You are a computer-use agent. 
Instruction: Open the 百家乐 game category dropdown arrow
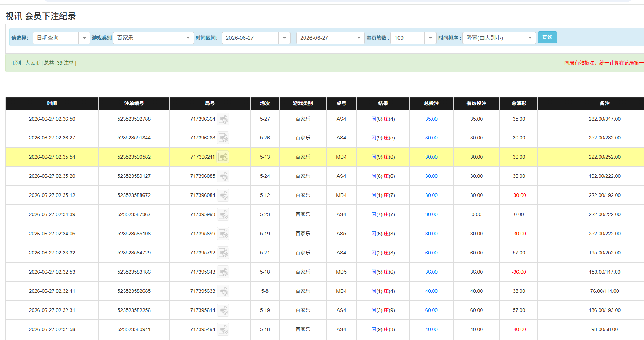(188, 38)
